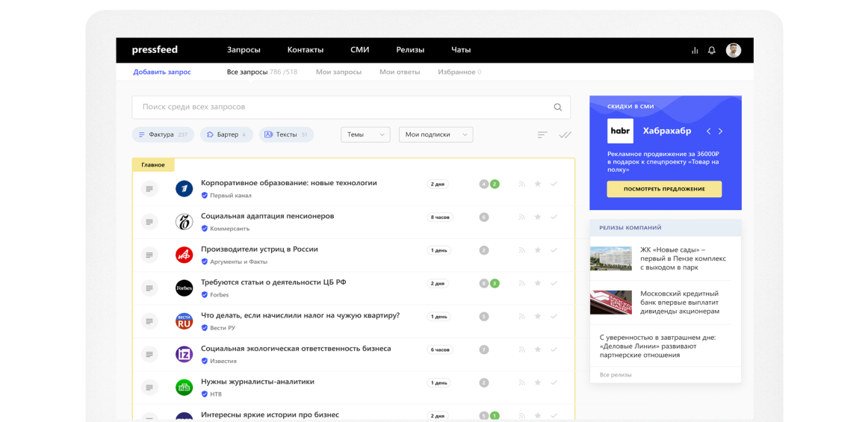Image resolution: width=868 pixels, height=422 pixels.
Task: Click green badge 2 on Корпоративное образование
Action: point(495,184)
